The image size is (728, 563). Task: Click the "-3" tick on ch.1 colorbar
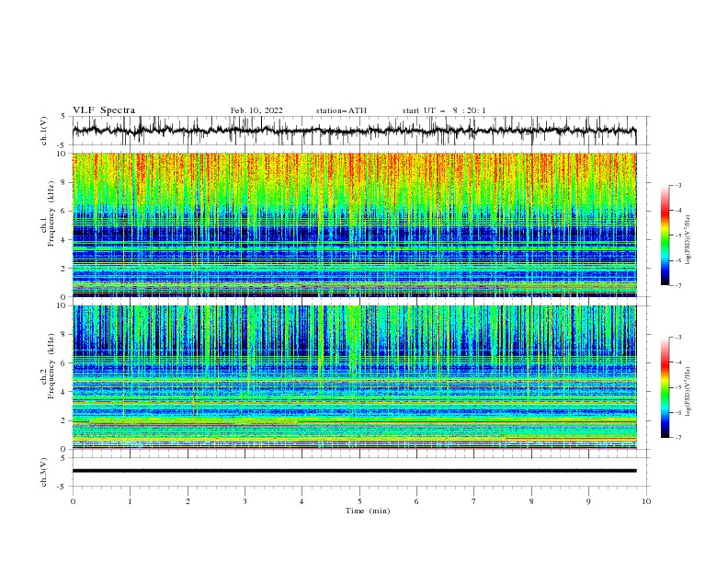[678, 185]
